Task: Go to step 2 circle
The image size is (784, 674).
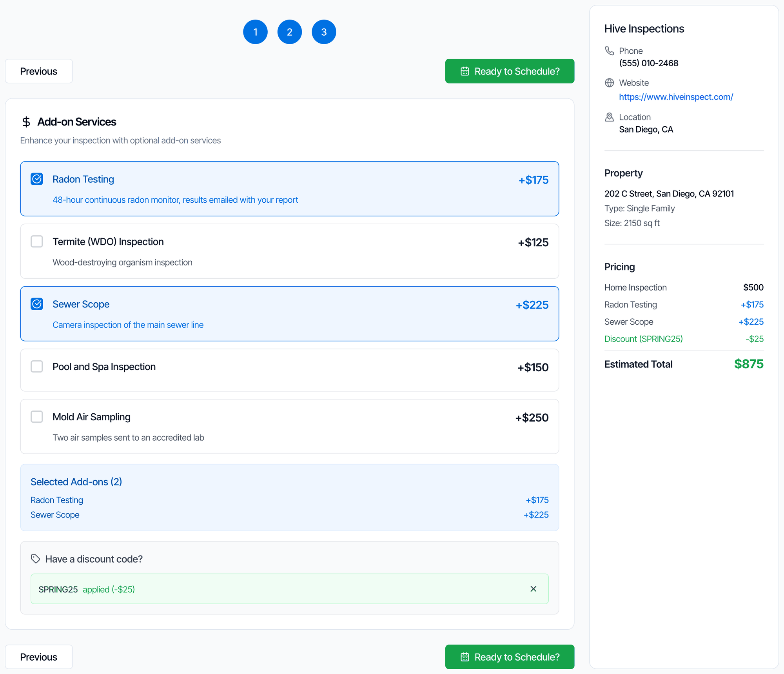Action: 290,32
